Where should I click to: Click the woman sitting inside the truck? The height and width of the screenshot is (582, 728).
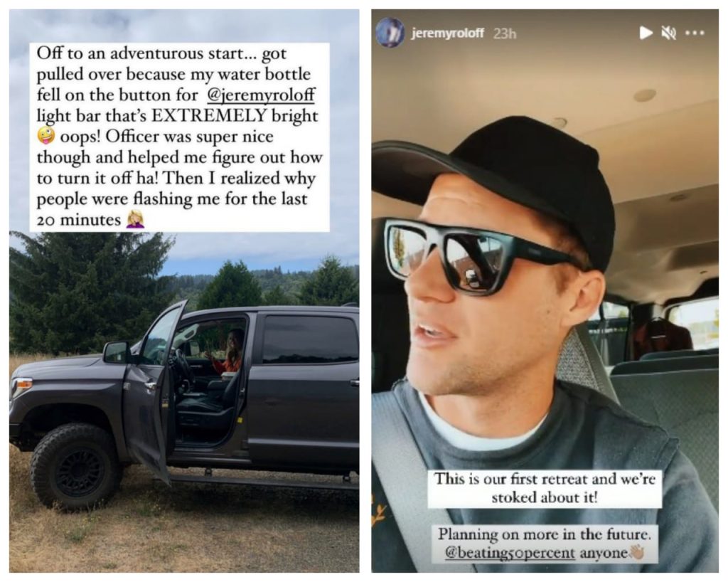coord(230,351)
